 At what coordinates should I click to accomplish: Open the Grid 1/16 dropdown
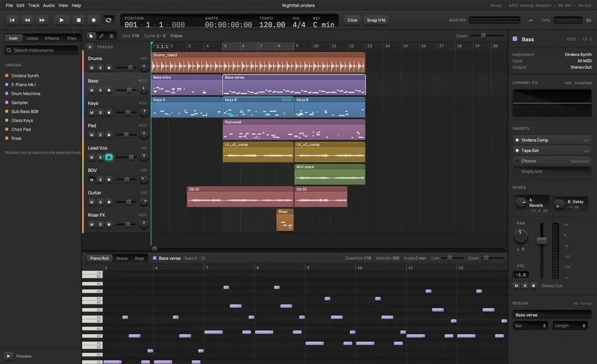(131, 36)
